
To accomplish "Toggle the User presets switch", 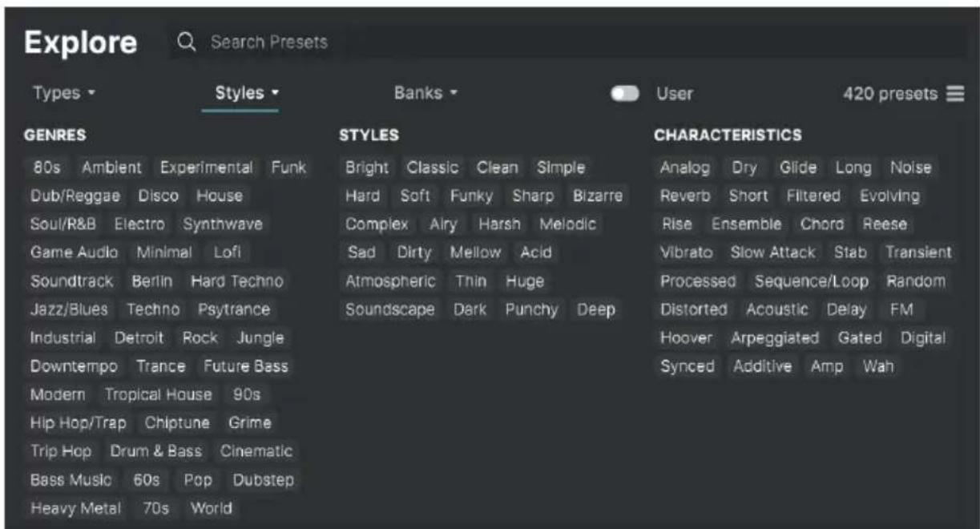I will [x=624, y=94].
